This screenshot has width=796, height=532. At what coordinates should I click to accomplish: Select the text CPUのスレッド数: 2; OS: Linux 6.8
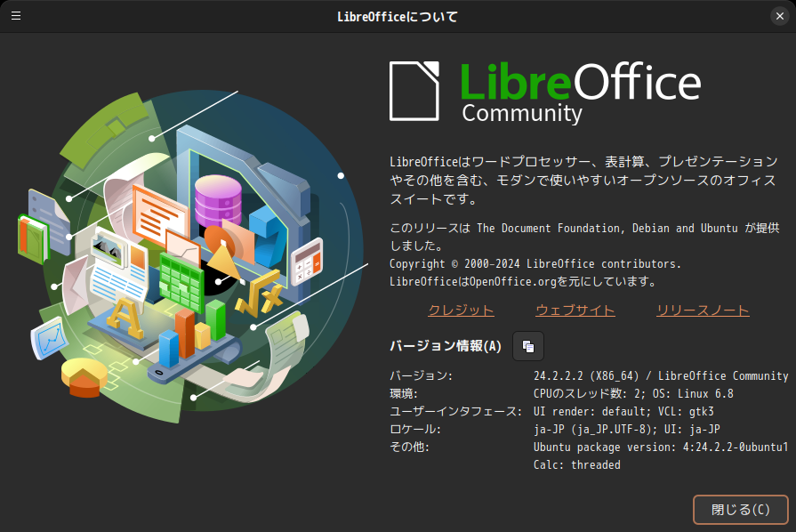(x=633, y=394)
